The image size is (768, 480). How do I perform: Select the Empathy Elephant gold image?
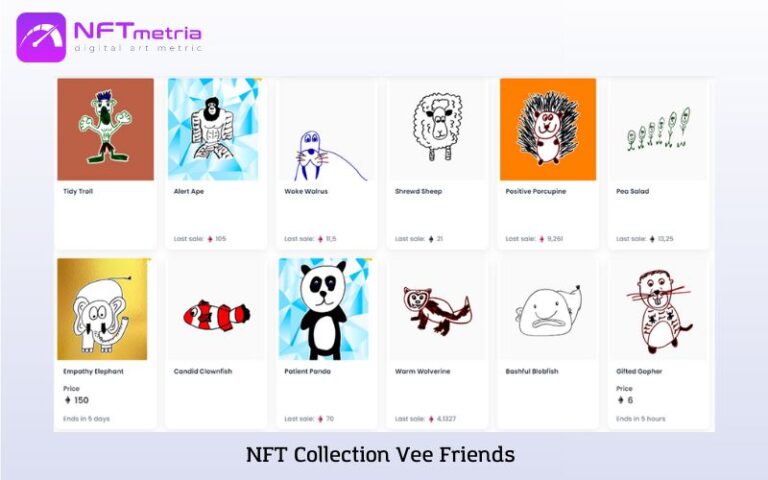point(102,309)
